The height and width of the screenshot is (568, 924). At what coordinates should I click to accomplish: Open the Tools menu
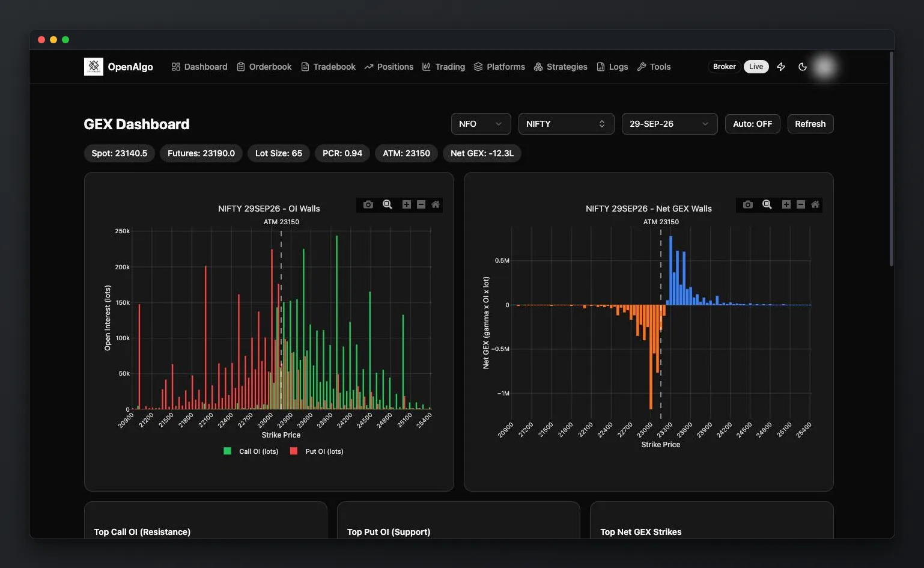click(x=654, y=67)
